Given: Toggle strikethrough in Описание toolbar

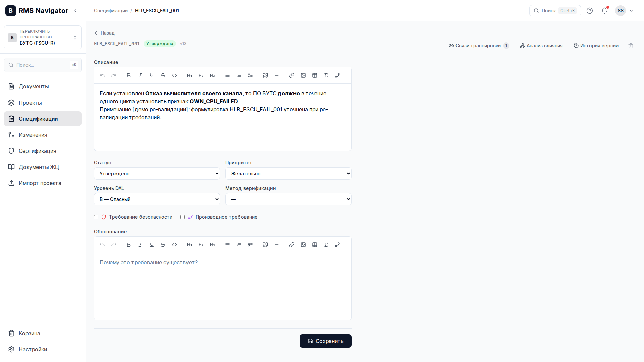Looking at the screenshot, I should tap(163, 75).
